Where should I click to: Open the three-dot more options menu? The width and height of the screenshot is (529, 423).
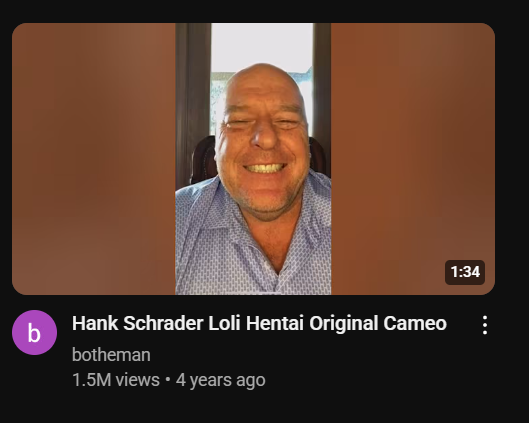point(485,325)
